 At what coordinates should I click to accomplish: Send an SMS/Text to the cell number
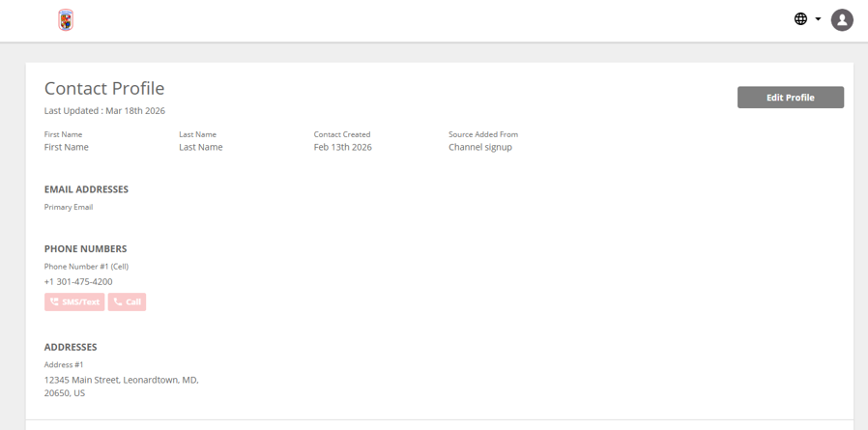click(x=74, y=302)
